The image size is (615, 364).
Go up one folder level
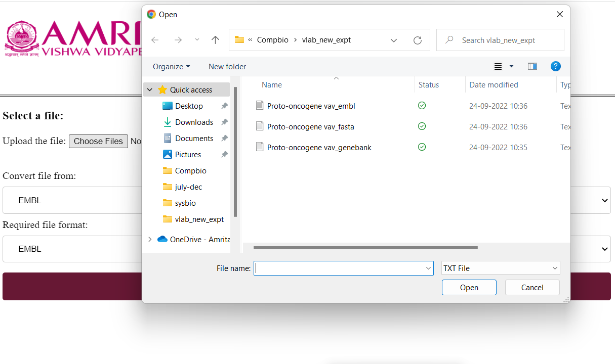pos(215,40)
